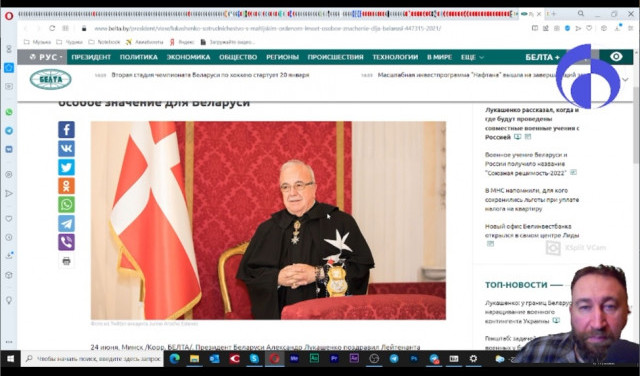Share the article via the Twitter icon
Screen dimensions: 640x376
(x=66, y=167)
